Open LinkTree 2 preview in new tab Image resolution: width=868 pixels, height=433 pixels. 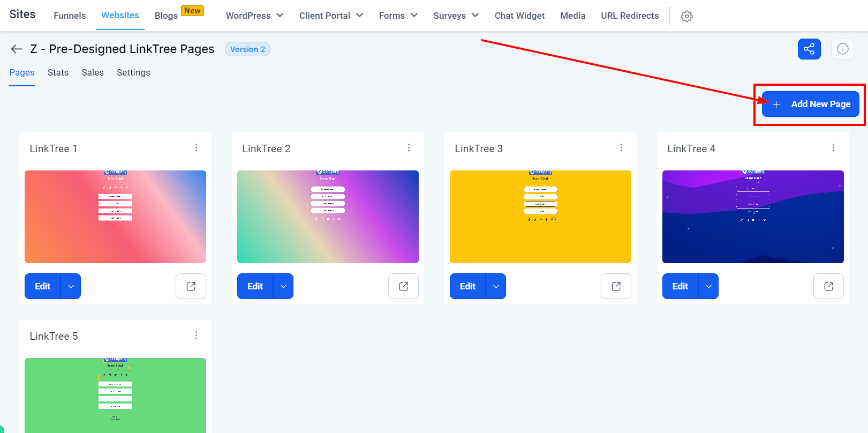click(403, 286)
